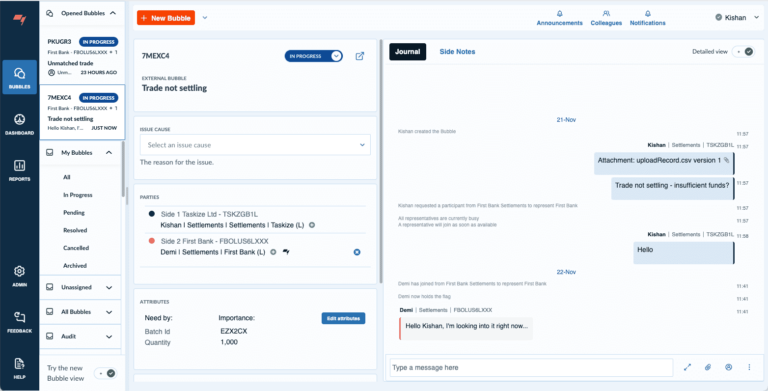Change the In Progress status toggle
The height and width of the screenshot is (391, 768).
tap(313, 56)
